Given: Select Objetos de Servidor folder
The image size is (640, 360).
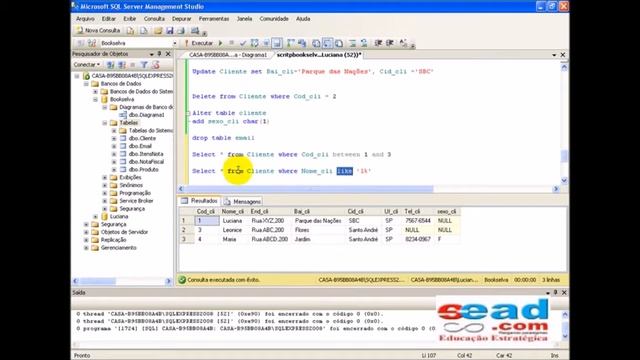Looking at the screenshot, I should pos(124,232).
